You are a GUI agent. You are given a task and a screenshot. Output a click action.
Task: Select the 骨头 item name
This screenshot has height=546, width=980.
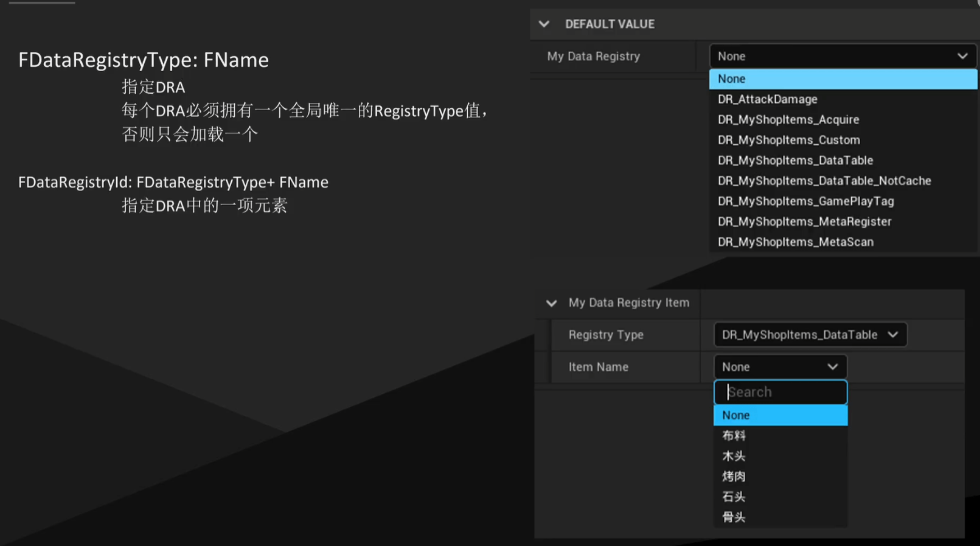734,517
